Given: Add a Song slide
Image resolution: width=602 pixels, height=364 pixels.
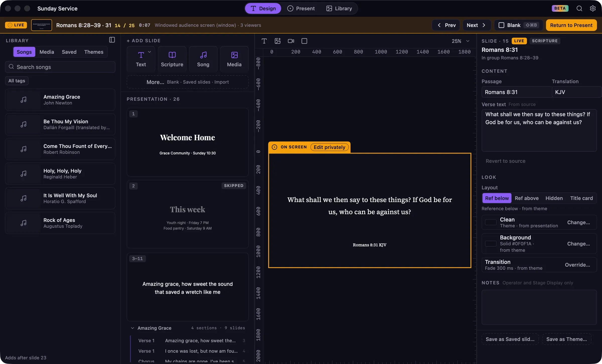Looking at the screenshot, I should tap(203, 59).
